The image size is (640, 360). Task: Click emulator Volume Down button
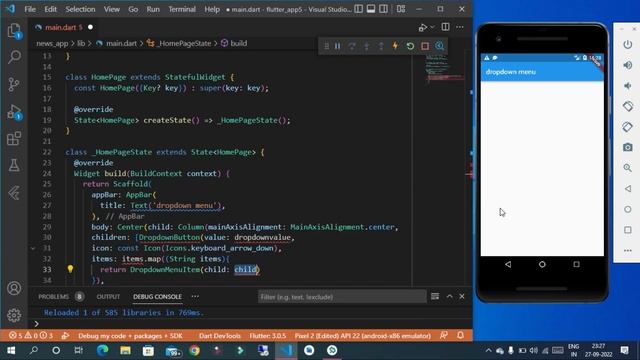[x=628, y=86]
